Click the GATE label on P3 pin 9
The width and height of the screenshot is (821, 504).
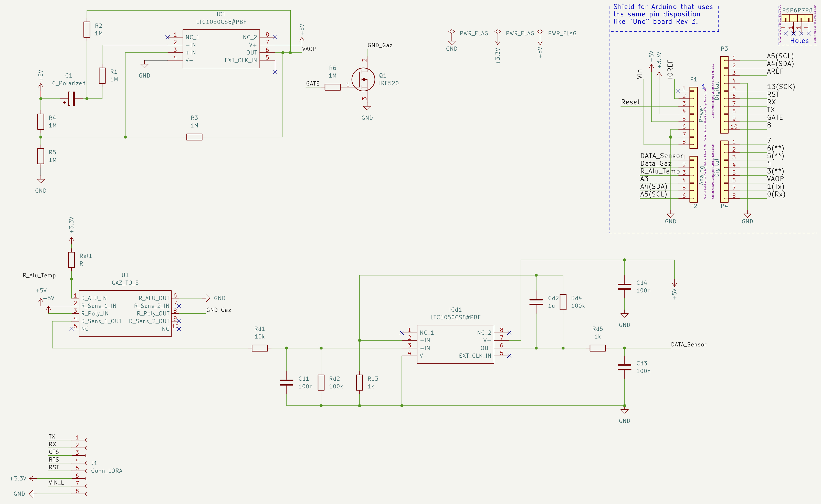[x=775, y=117]
